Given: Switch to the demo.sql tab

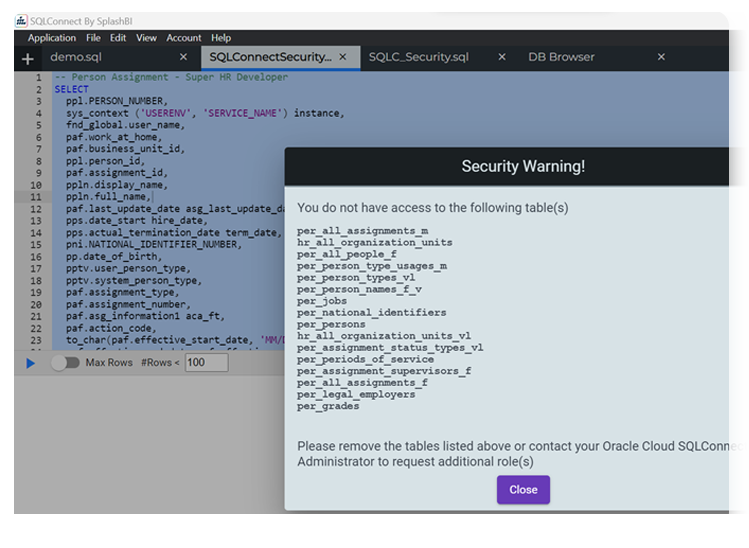Looking at the screenshot, I should 76,57.
